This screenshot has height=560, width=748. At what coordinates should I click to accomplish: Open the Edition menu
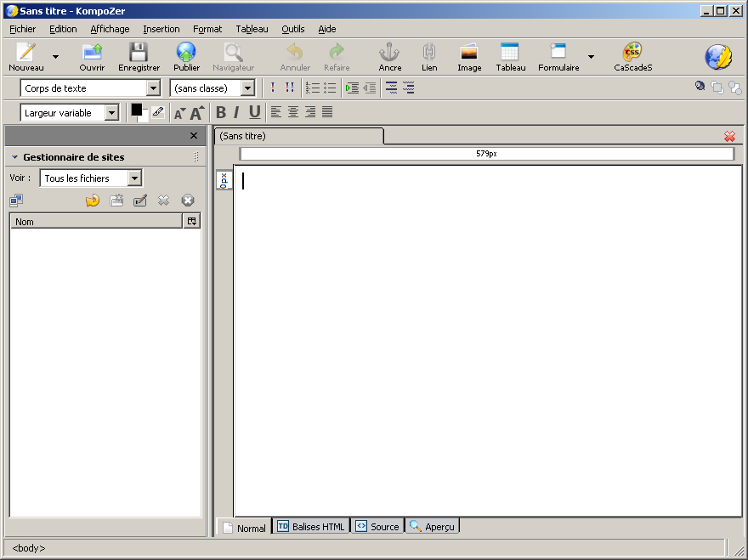(x=63, y=29)
